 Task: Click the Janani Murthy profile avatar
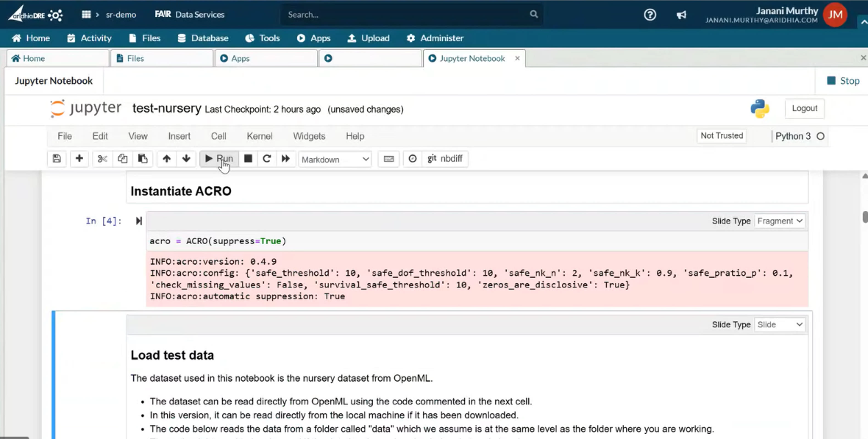click(x=835, y=14)
